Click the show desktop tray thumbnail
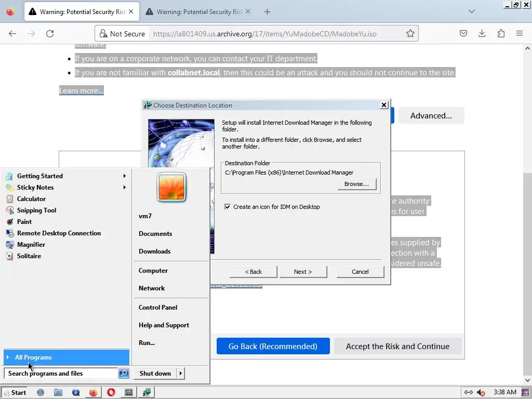The image size is (532, 399). click(x=526, y=393)
